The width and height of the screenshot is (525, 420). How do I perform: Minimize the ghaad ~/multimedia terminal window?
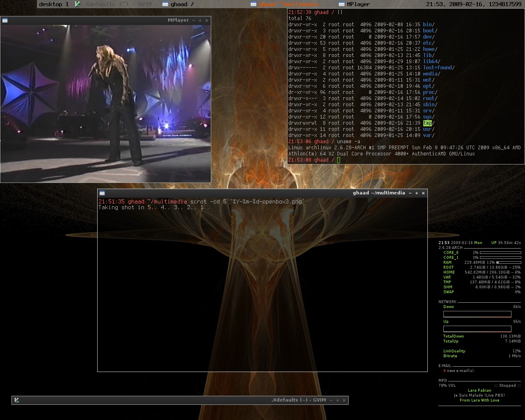click(410, 193)
